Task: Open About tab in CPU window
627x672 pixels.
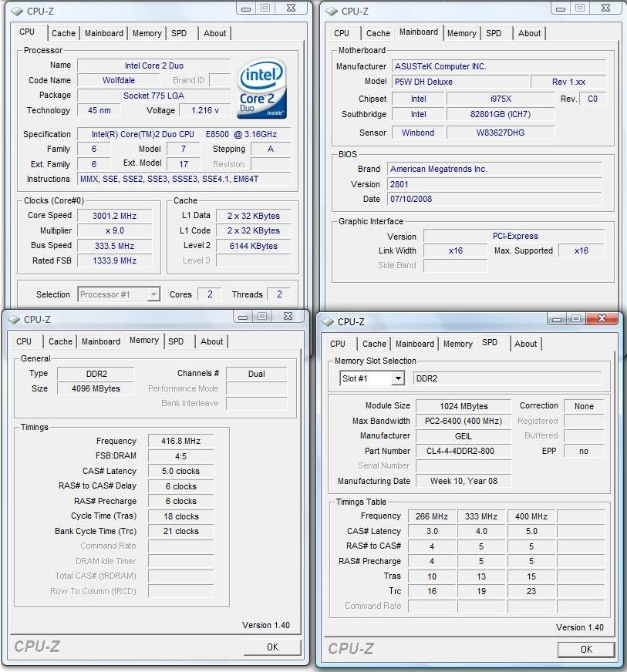Action: tap(214, 33)
